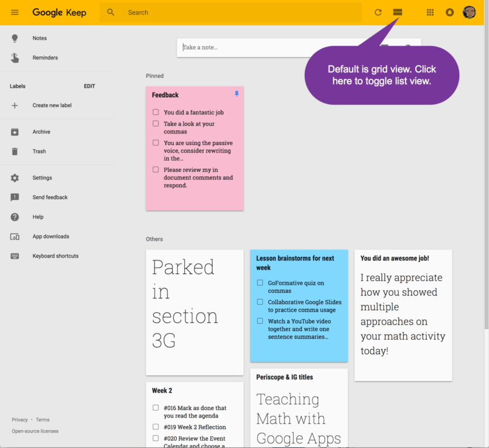This screenshot has width=489, height=448.
Task: Check 'You did a fantastic job' item
Action: [x=156, y=112]
